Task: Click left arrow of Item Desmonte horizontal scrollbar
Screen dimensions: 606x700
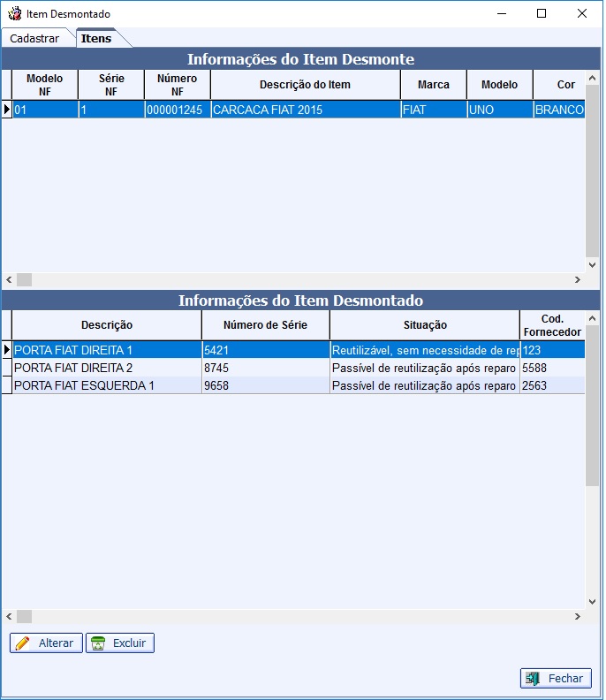Action: [9, 279]
